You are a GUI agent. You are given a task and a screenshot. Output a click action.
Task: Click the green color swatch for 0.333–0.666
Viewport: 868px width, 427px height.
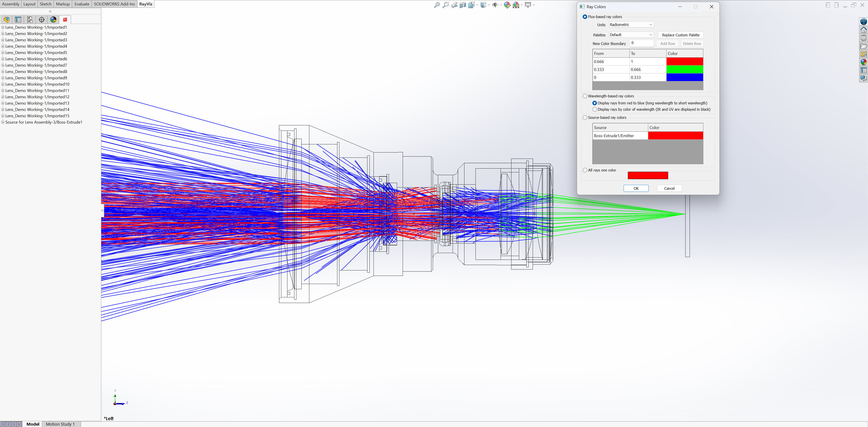pos(685,69)
